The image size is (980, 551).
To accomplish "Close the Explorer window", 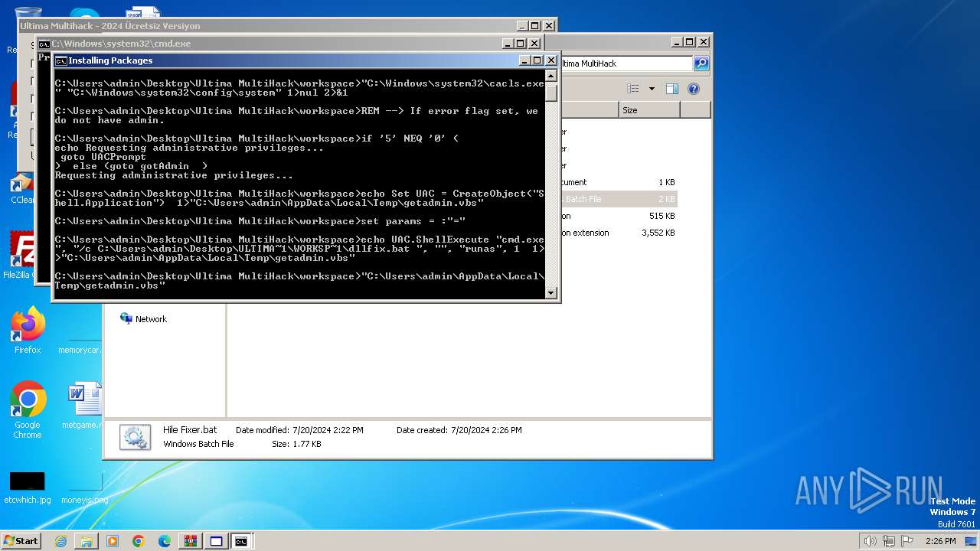I will [x=704, y=42].
